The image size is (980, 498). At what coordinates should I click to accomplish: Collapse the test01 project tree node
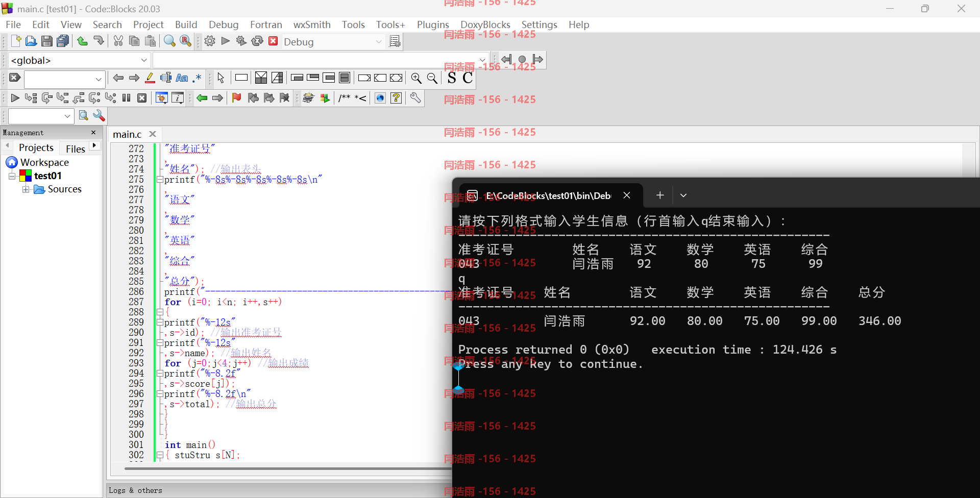pyautogui.click(x=12, y=176)
